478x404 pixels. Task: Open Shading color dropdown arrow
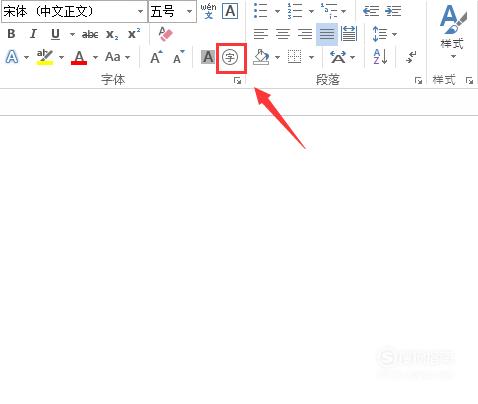click(x=277, y=57)
